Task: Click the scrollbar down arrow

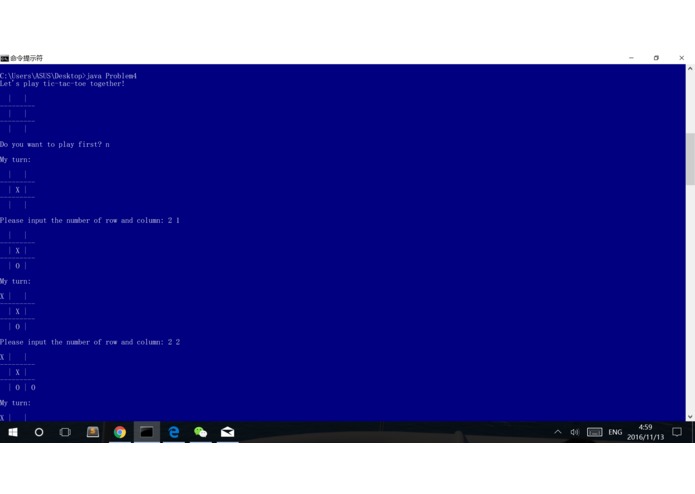Action: coord(690,417)
